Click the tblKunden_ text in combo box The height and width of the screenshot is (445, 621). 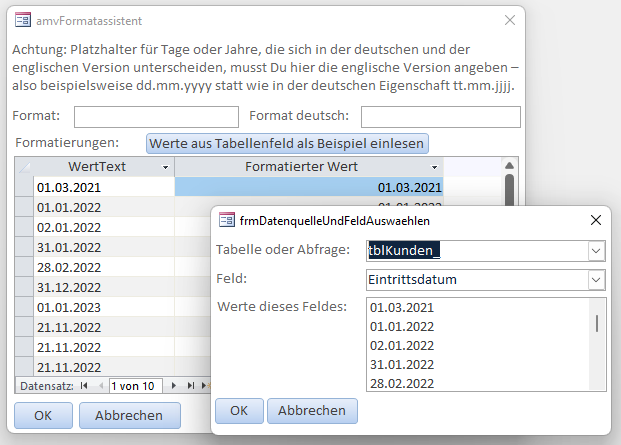(x=404, y=251)
